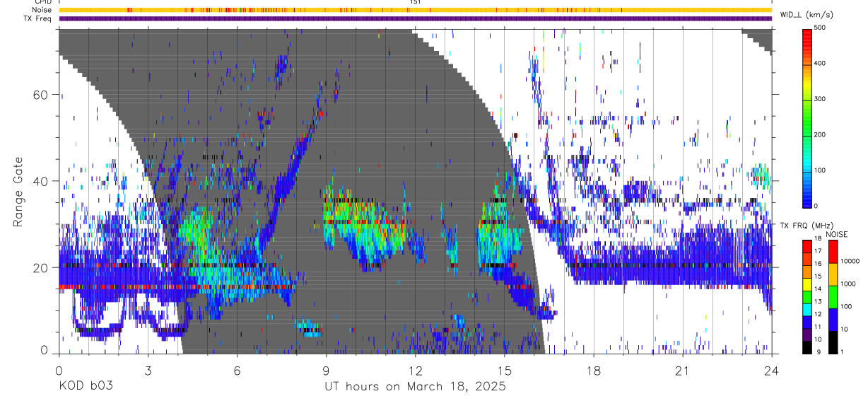The height and width of the screenshot is (401, 868).
Task: Click the 'Range Gate' y-axis title
Action: click(x=18, y=193)
